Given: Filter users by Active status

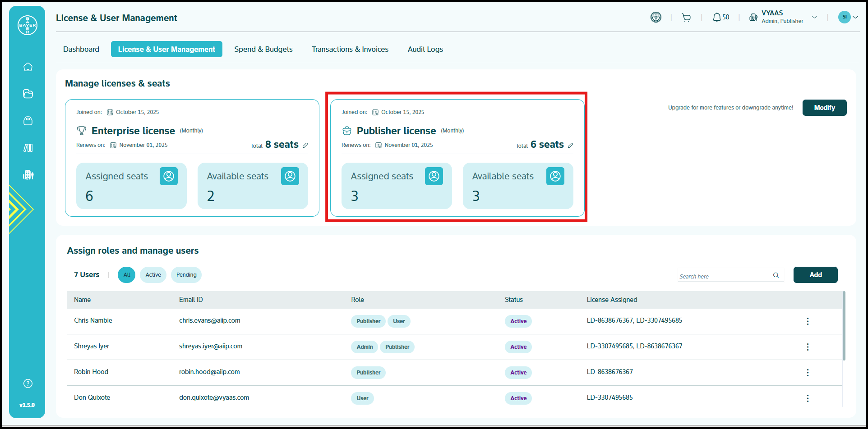Looking at the screenshot, I should (x=153, y=275).
